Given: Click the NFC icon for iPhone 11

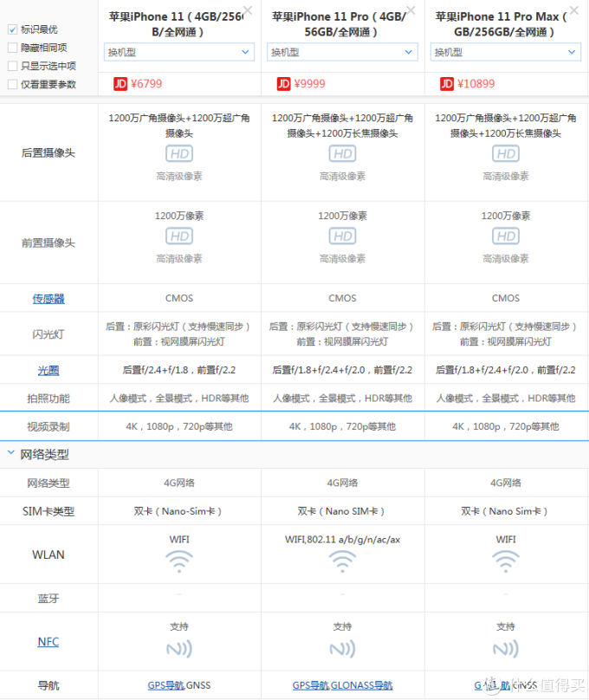Looking at the screenshot, I should [179, 649].
